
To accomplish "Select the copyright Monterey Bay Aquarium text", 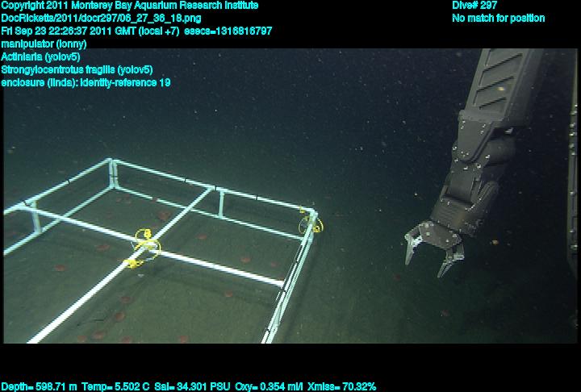I will pyautogui.click(x=130, y=6).
